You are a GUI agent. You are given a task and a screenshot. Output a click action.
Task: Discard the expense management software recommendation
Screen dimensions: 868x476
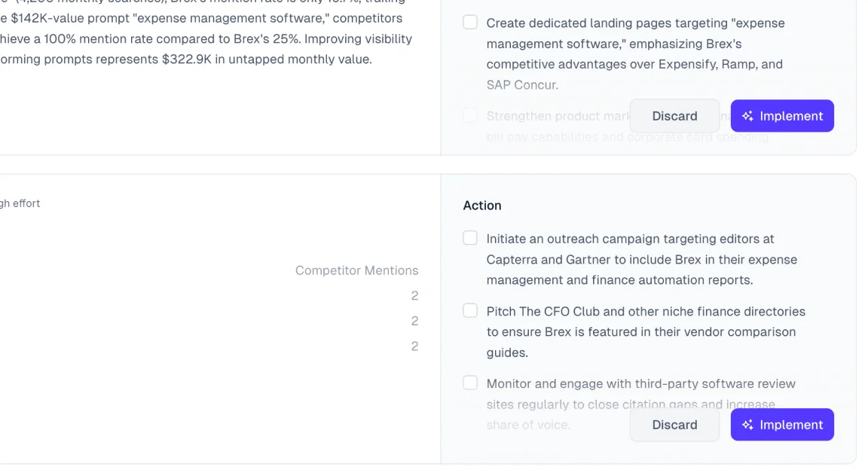(674, 116)
